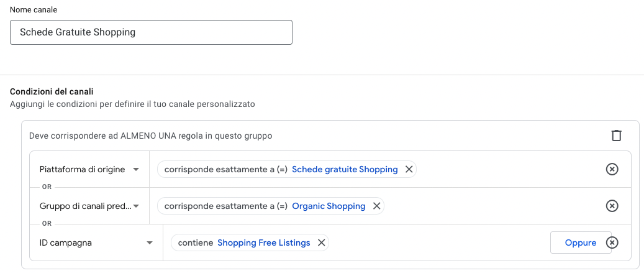Delete the ID campagna rule row

coord(612,243)
